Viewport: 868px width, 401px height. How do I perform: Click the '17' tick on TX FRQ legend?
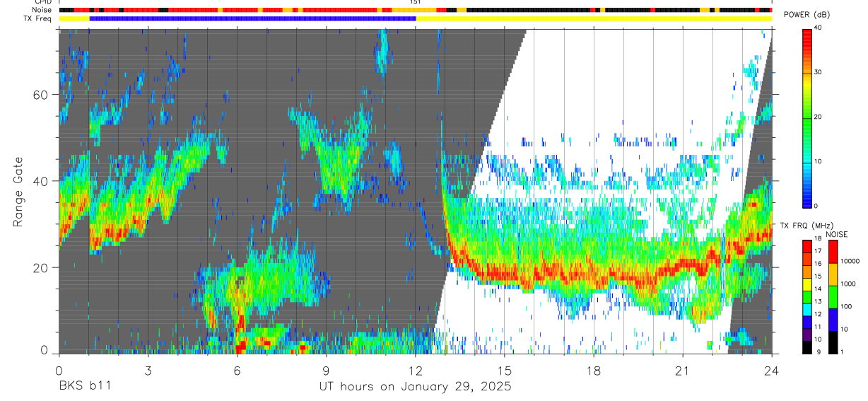(819, 251)
